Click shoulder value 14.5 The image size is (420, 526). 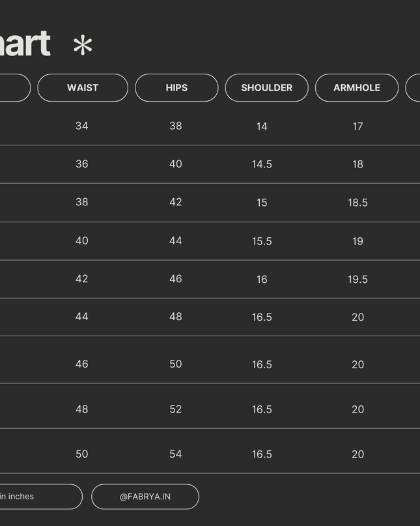pyautogui.click(x=262, y=164)
